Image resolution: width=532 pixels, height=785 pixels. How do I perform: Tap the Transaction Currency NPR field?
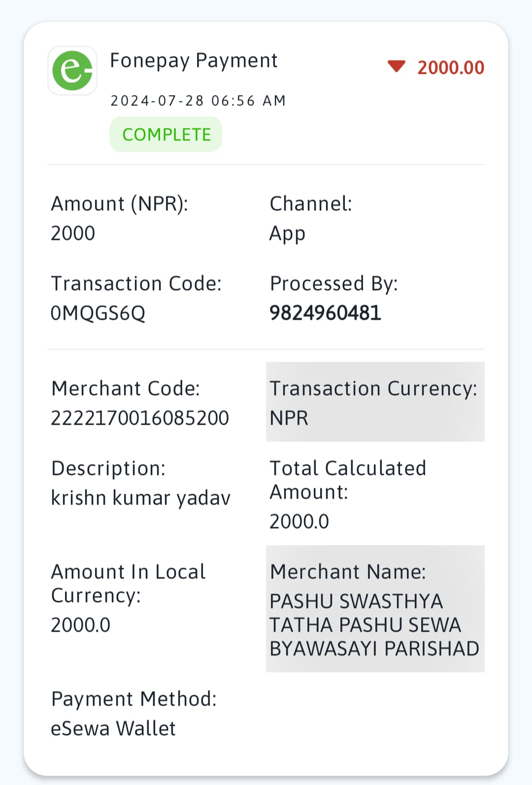[375, 402]
